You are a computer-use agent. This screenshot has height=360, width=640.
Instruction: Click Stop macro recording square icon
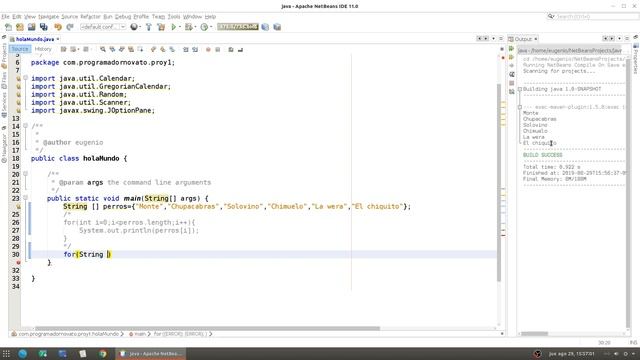[x=218, y=49]
